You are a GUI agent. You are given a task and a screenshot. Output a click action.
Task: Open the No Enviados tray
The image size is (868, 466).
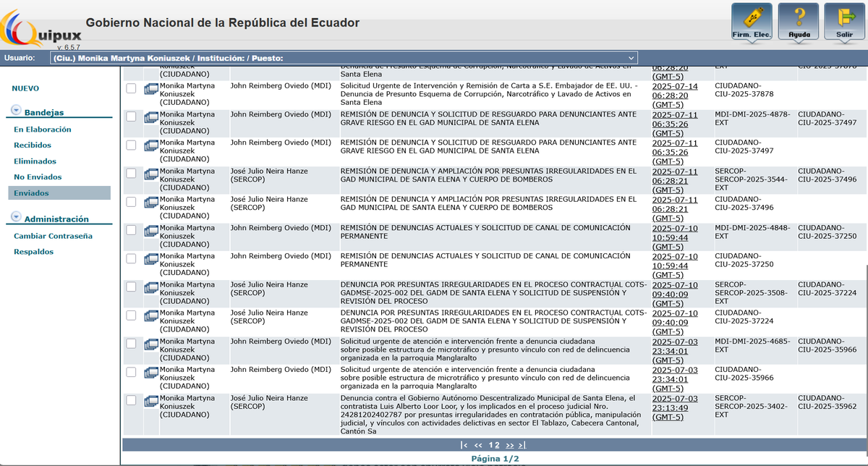38,177
